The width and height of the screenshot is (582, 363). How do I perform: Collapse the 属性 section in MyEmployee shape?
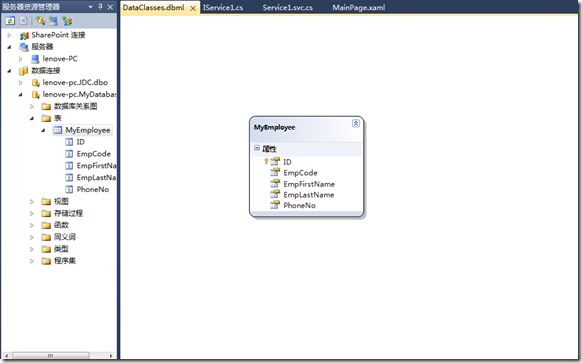[257, 148]
